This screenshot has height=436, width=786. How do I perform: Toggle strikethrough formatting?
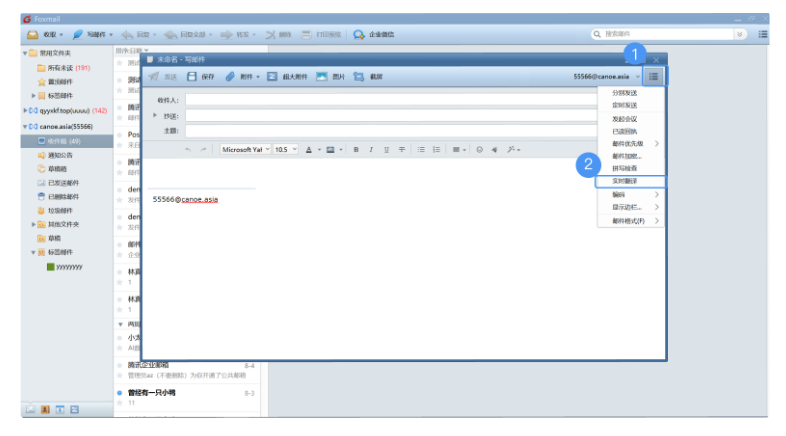pos(402,149)
